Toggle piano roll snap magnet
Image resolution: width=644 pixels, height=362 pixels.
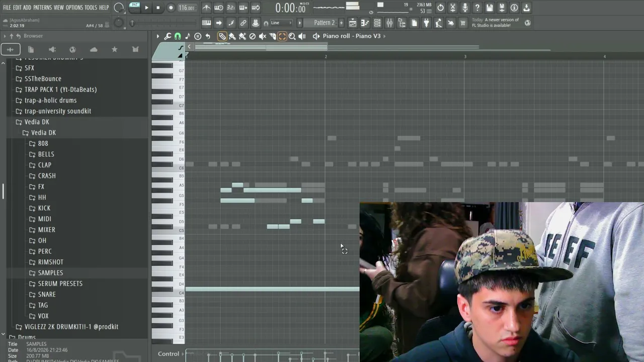178,36
